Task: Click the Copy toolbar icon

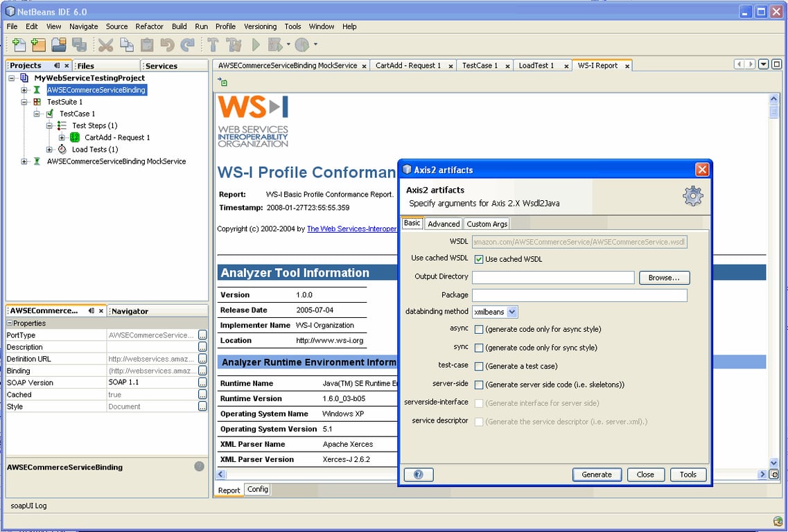Action: 127,45
